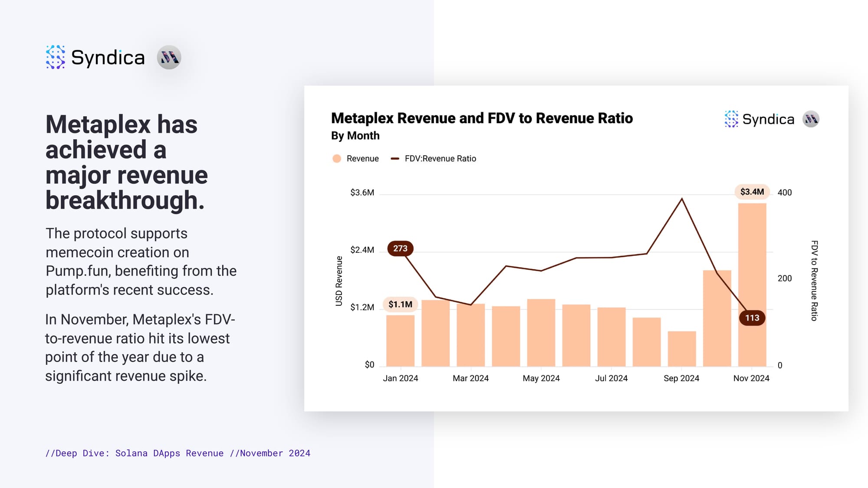This screenshot has height=488, width=868.
Task: Click the Syndica logo icon top-left
Action: point(56,57)
